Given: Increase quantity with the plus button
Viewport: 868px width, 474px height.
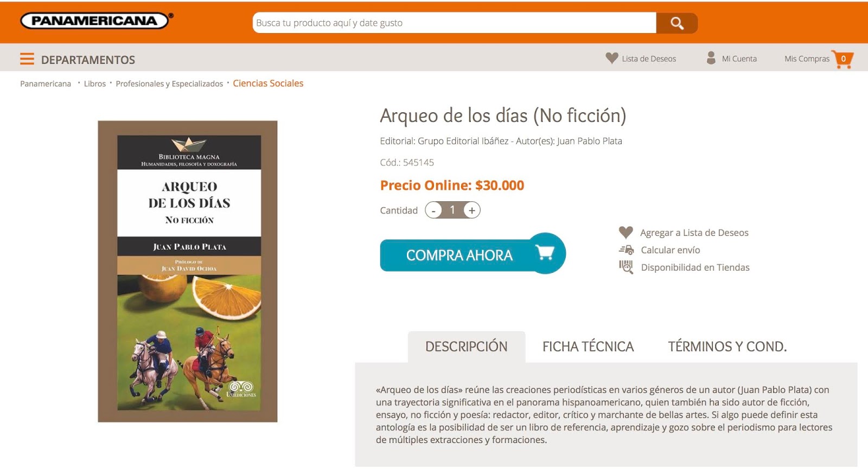Looking at the screenshot, I should (x=472, y=210).
